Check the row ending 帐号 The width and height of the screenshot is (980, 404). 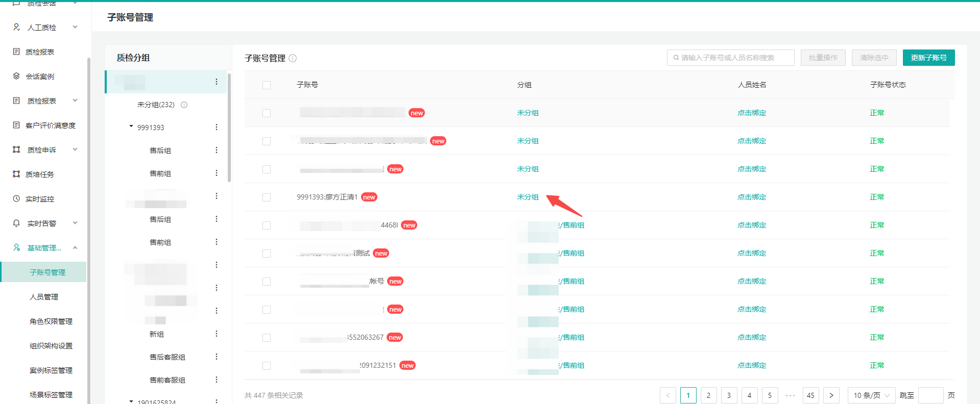(x=267, y=282)
